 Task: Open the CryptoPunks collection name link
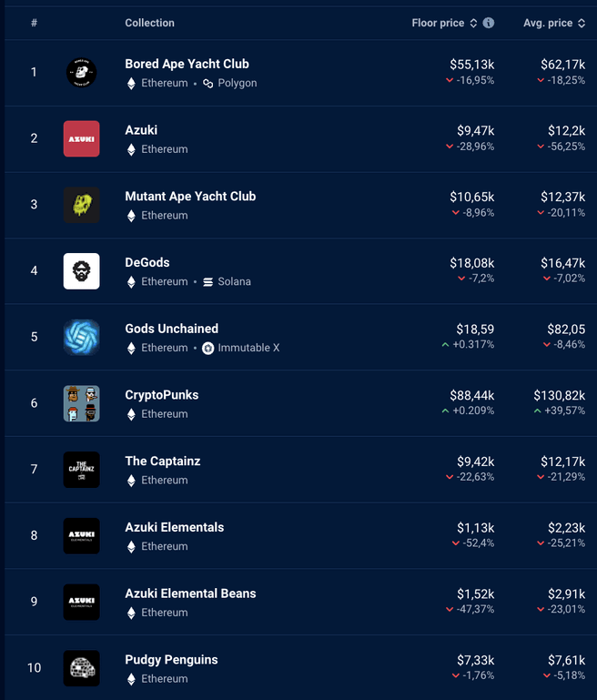coord(161,395)
